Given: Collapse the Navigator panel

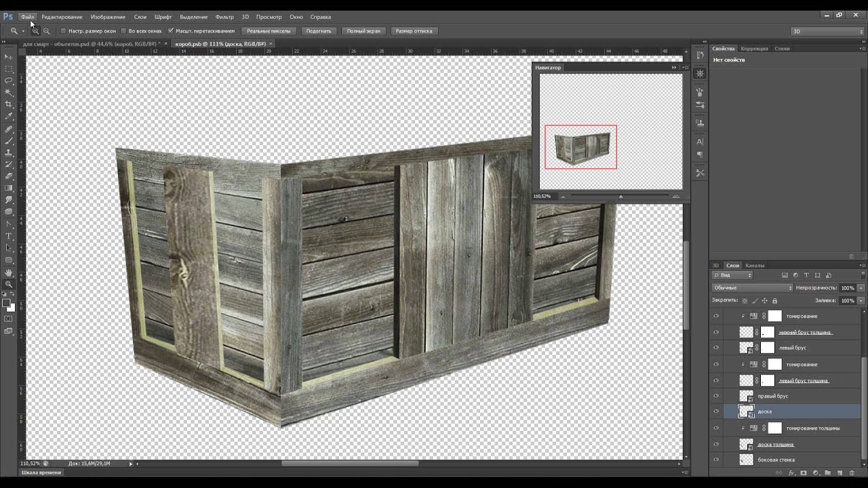Looking at the screenshot, I should (674, 67).
